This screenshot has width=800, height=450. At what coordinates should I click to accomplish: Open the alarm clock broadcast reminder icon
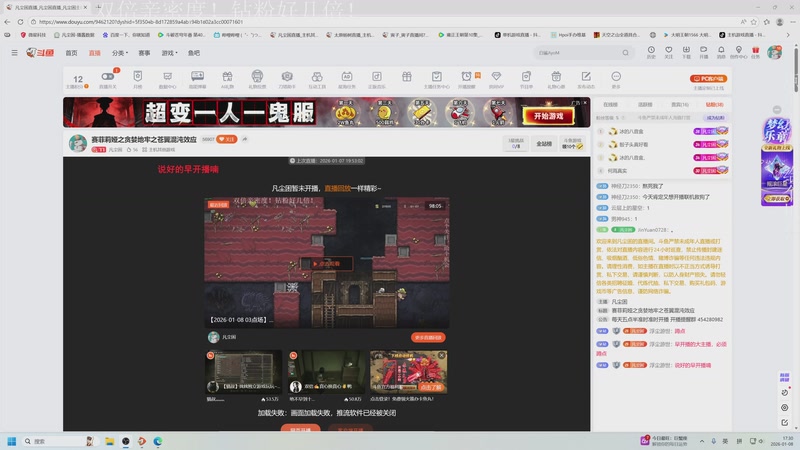tap(466, 77)
